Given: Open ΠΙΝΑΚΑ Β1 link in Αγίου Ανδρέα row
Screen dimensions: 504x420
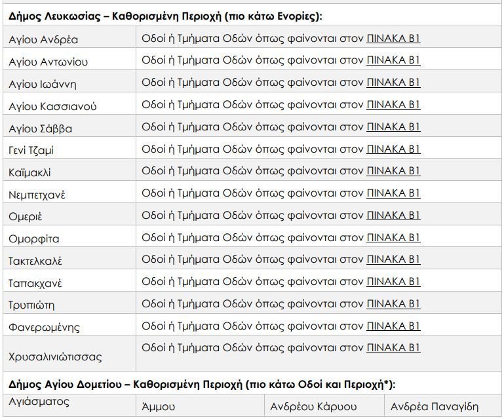Looking at the screenshot, I should (393, 39).
